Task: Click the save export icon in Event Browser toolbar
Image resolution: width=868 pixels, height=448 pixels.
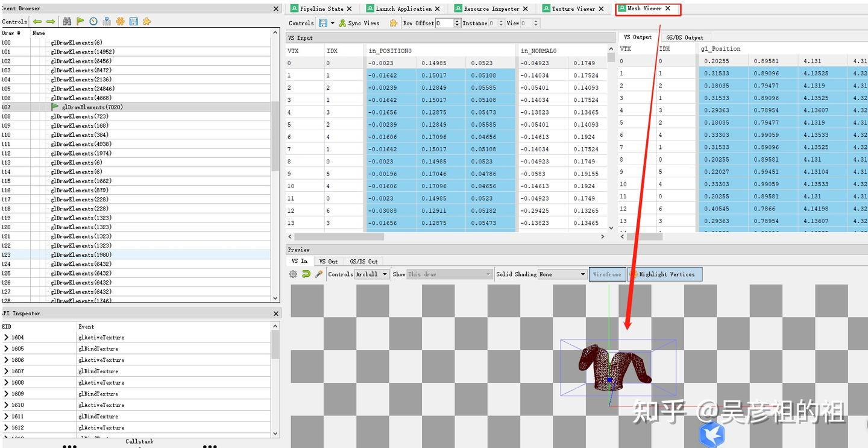Action: coord(133,21)
